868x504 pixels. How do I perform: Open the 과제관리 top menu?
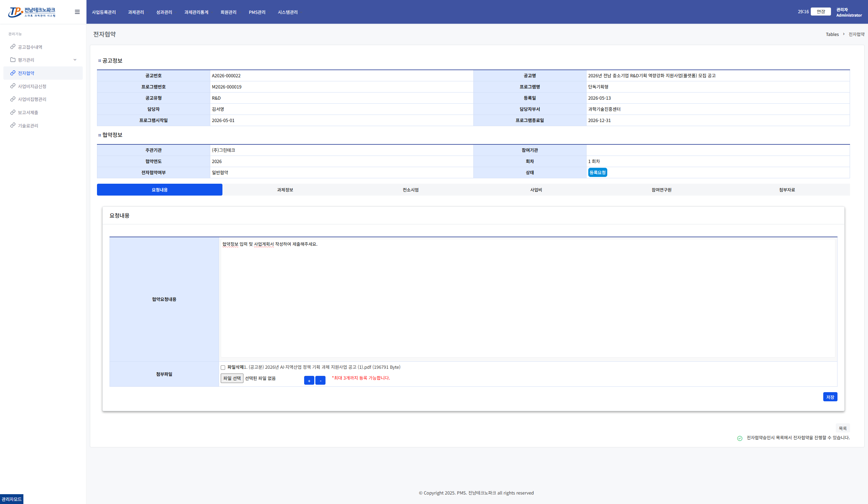click(x=136, y=12)
